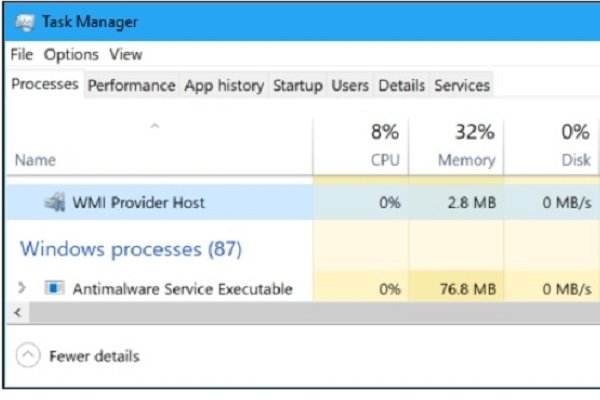Click the Task Manager title bar icon
Viewport: 600px width, 400px height.
[x=25, y=22]
